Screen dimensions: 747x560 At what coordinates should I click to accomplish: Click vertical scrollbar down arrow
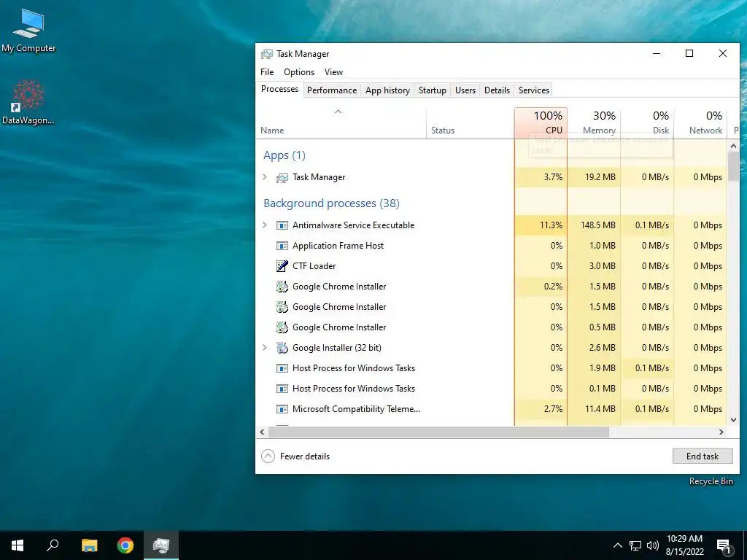pos(733,420)
